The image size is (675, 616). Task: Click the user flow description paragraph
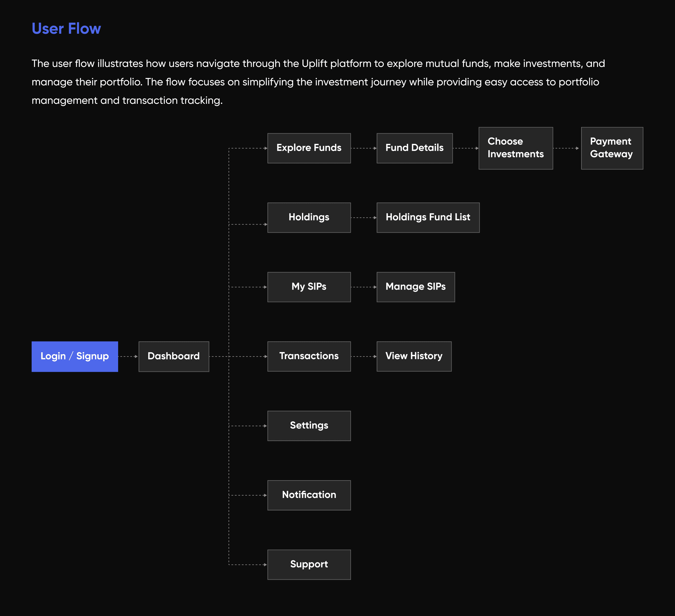coord(318,82)
